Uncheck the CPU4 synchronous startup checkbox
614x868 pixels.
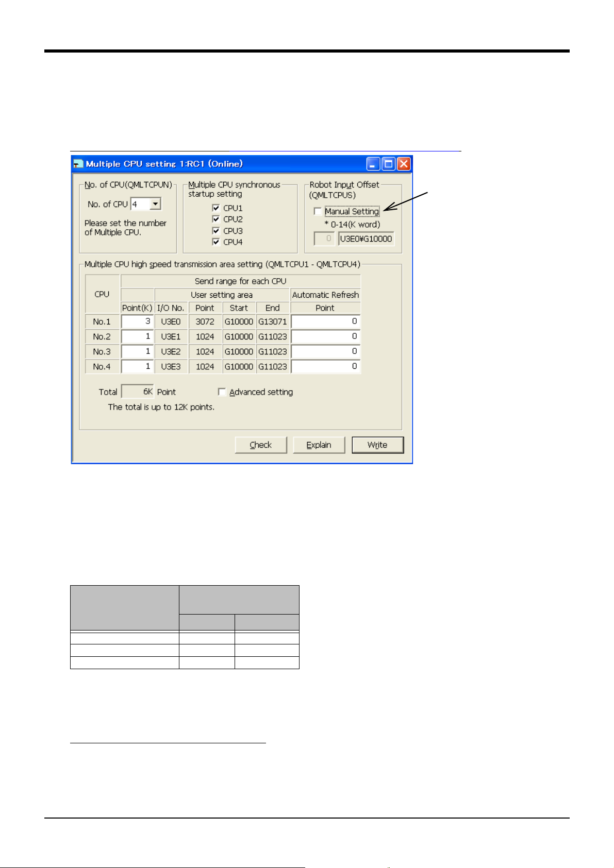[216, 242]
